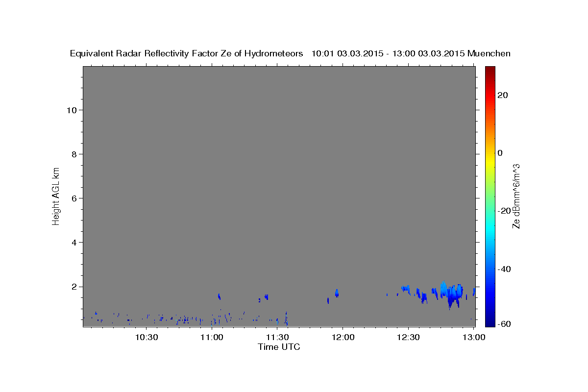This screenshot has height=392, width=588.
Task: Click the colorbar value '-60'
Action: pyautogui.click(x=504, y=324)
